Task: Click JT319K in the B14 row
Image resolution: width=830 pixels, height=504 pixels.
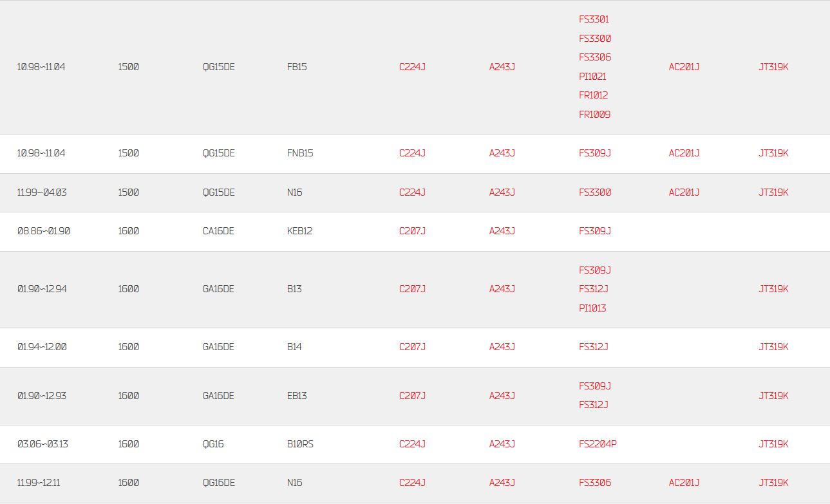Action: [773, 347]
